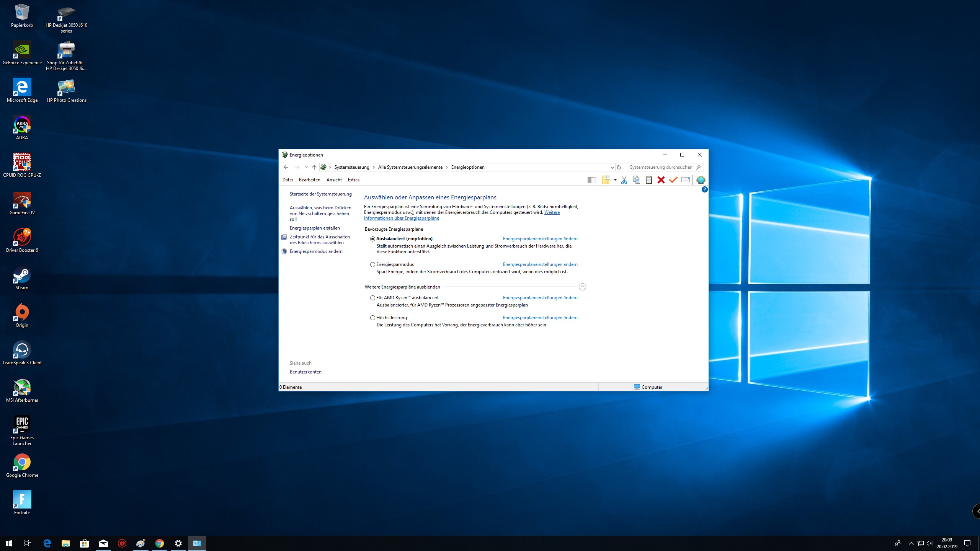Click the clipboard Paste toolbar icon

click(x=648, y=180)
